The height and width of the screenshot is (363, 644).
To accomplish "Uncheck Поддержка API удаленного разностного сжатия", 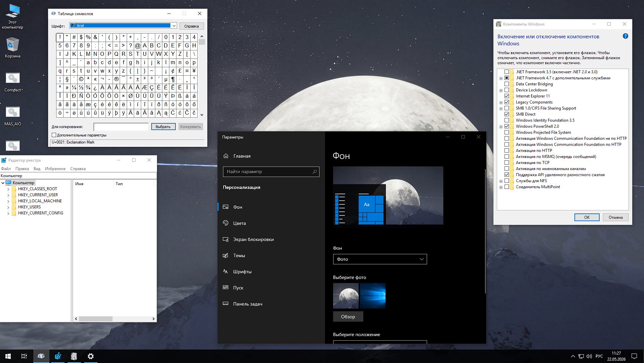I will pyautogui.click(x=507, y=175).
